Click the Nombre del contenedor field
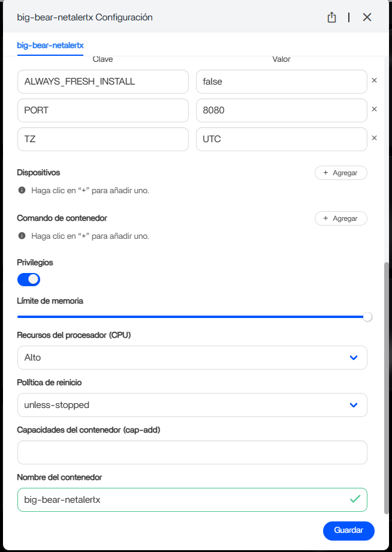Image resolution: width=392 pixels, height=552 pixels. (x=180, y=499)
